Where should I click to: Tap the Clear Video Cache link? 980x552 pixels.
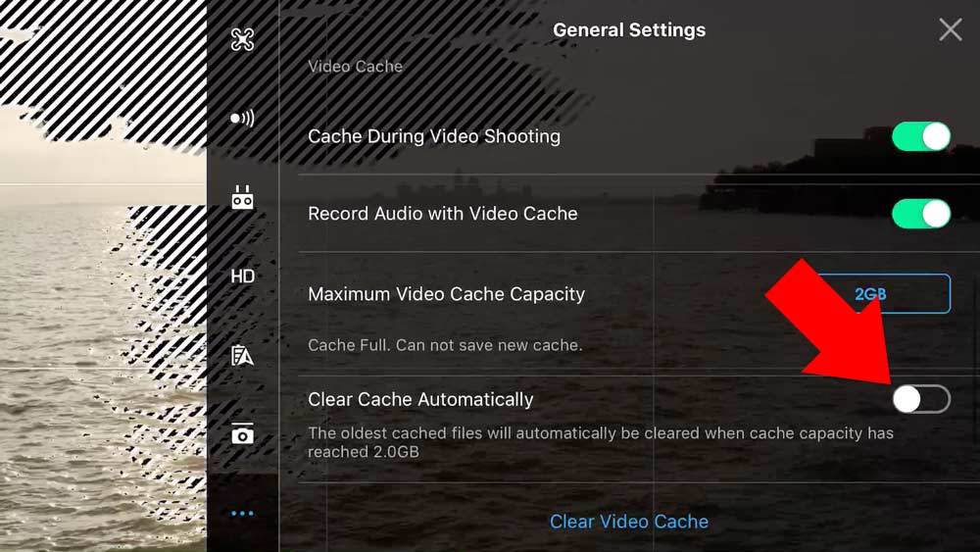(629, 522)
